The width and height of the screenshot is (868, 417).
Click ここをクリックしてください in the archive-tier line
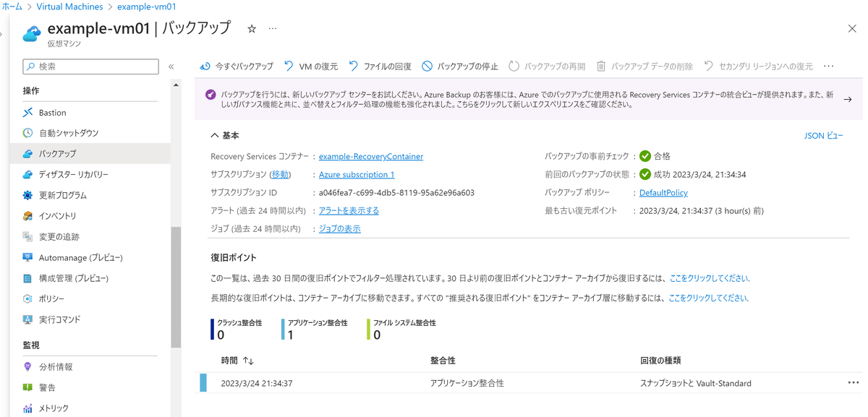point(708,298)
